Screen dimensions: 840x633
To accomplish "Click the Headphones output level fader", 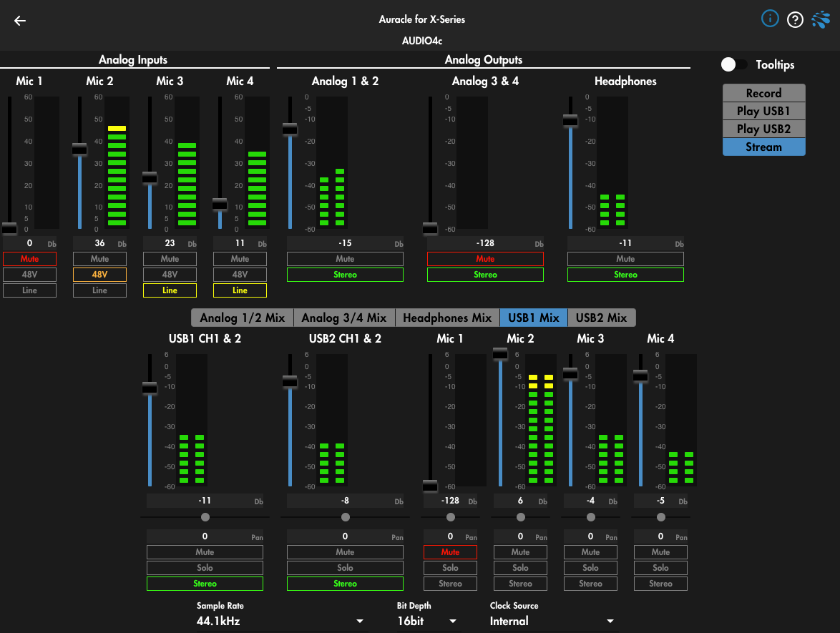I will pyautogui.click(x=570, y=120).
